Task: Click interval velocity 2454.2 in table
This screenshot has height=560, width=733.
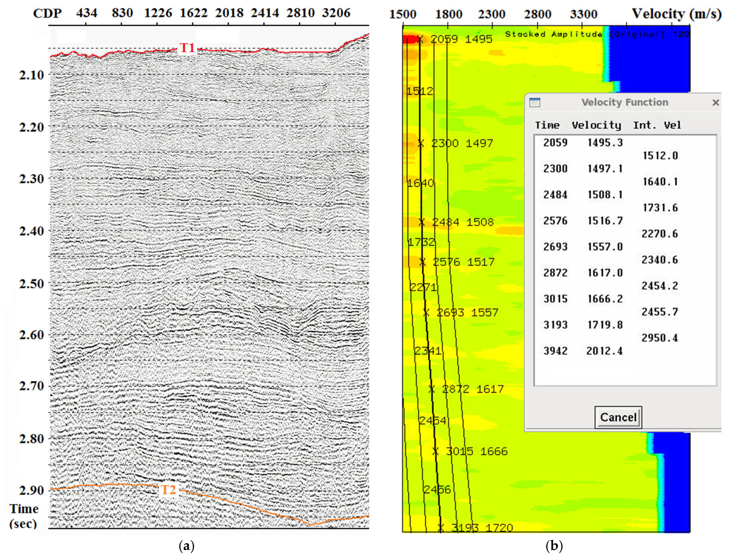Action: pos(660,286)
